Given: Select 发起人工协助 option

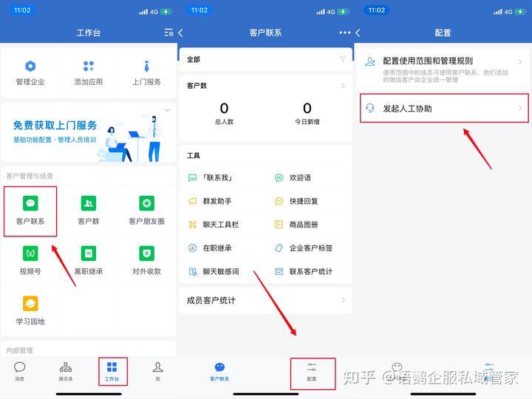Looking at the screenshot, I should (x=443, y=109).
